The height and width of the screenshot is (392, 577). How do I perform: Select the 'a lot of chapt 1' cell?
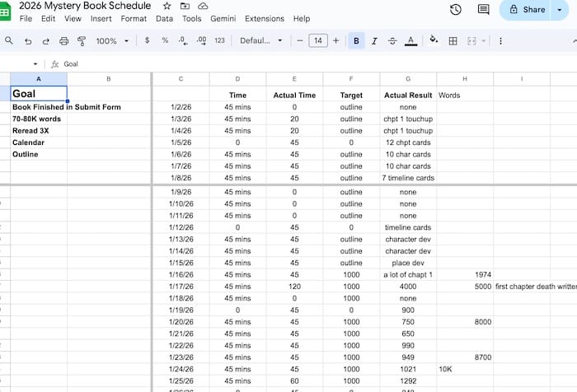coord(408,275)
